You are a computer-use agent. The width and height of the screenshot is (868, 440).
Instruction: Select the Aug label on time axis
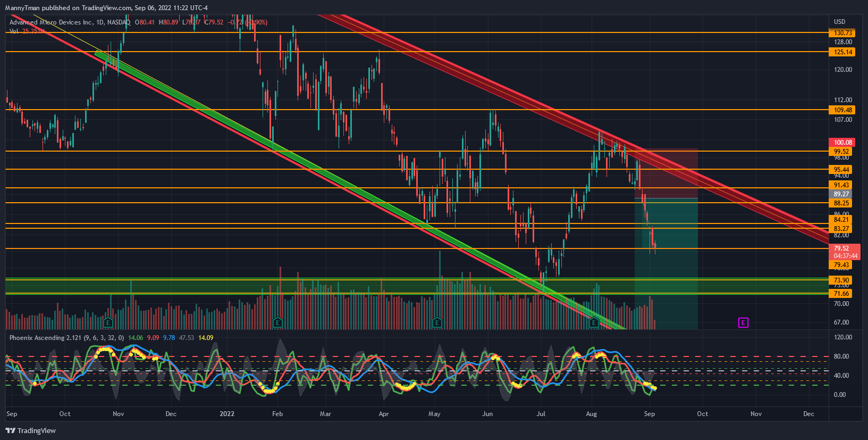tap(591, 414)
